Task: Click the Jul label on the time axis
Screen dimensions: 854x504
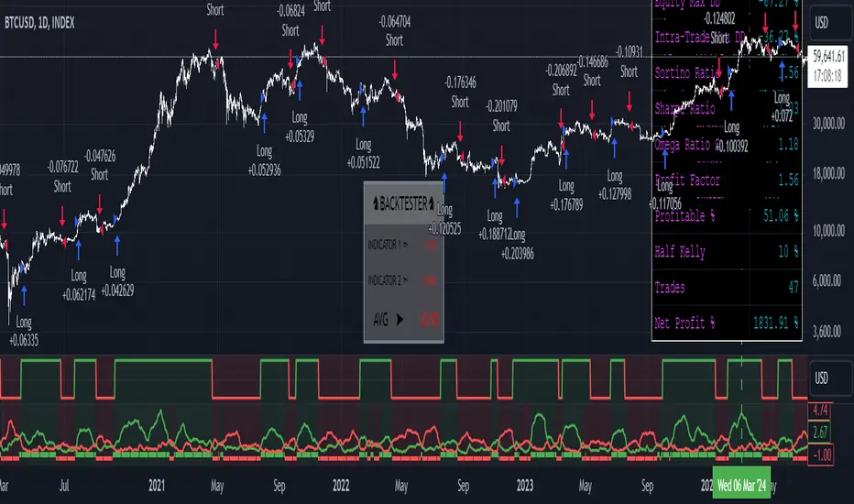Action: click(64, 485)
